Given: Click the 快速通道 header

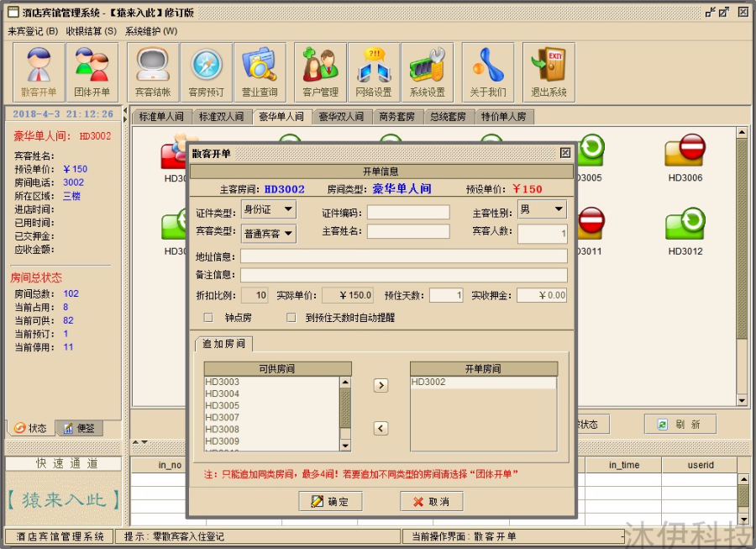Looking at the screenshot, I should pyautogui.click(x=63, y=463).
